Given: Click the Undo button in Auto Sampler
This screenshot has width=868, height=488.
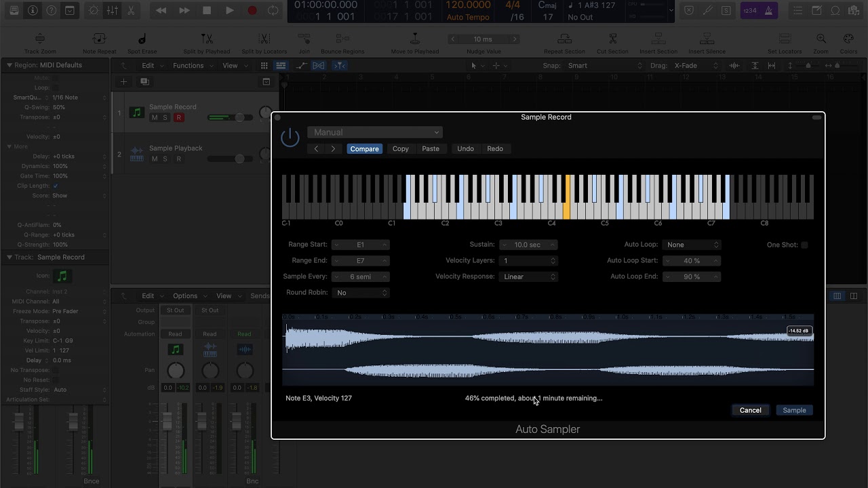Looking at the screenshot, I should [465, 149].
